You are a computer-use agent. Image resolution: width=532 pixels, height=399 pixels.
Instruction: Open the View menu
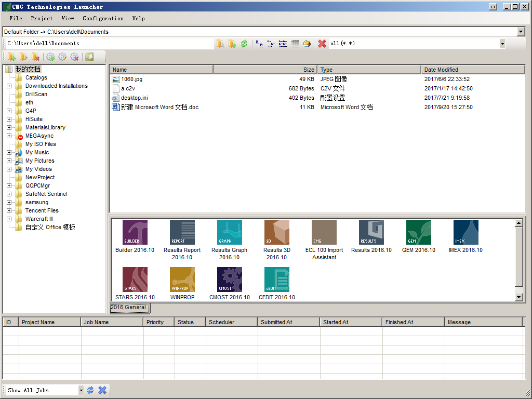(68, 18)
